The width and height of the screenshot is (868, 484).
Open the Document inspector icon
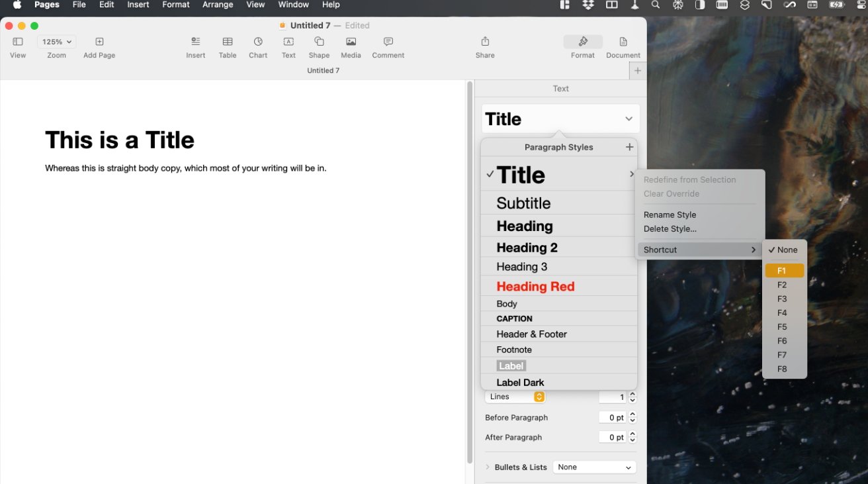coord(623,42)
